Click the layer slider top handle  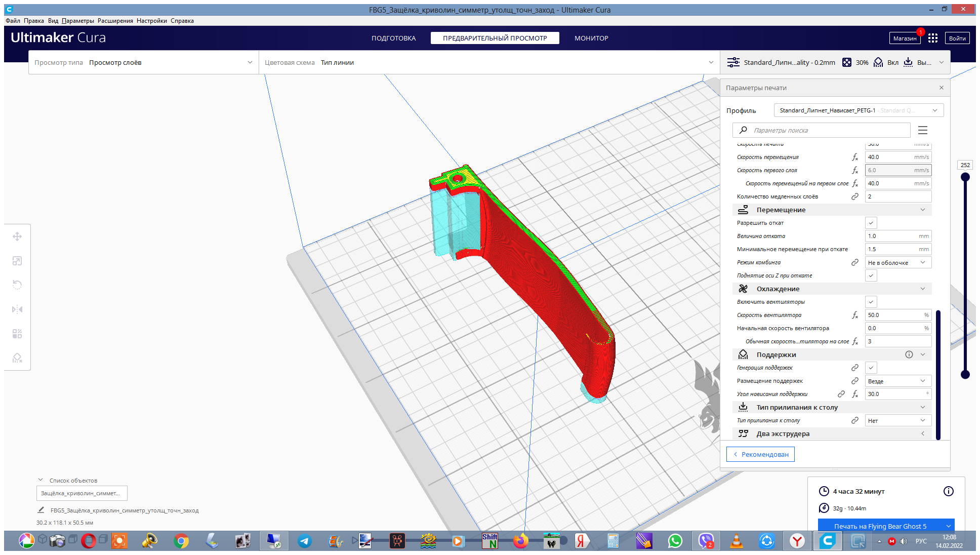(965, 177)
